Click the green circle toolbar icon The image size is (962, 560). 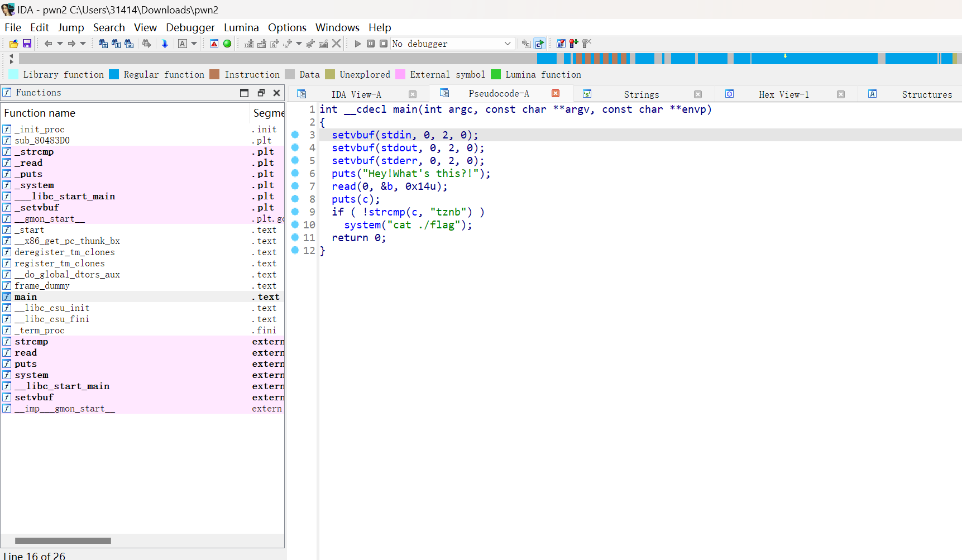point(227,44)
